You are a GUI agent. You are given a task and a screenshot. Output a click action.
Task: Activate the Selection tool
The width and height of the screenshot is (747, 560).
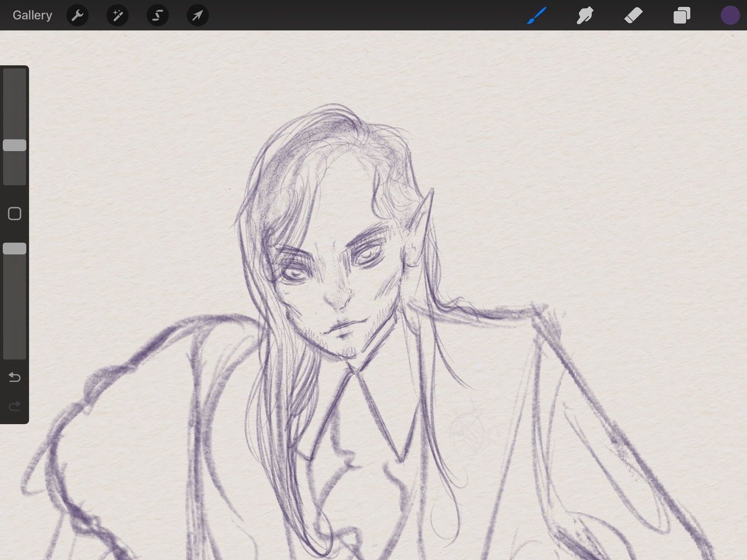[x=157, y=16]
